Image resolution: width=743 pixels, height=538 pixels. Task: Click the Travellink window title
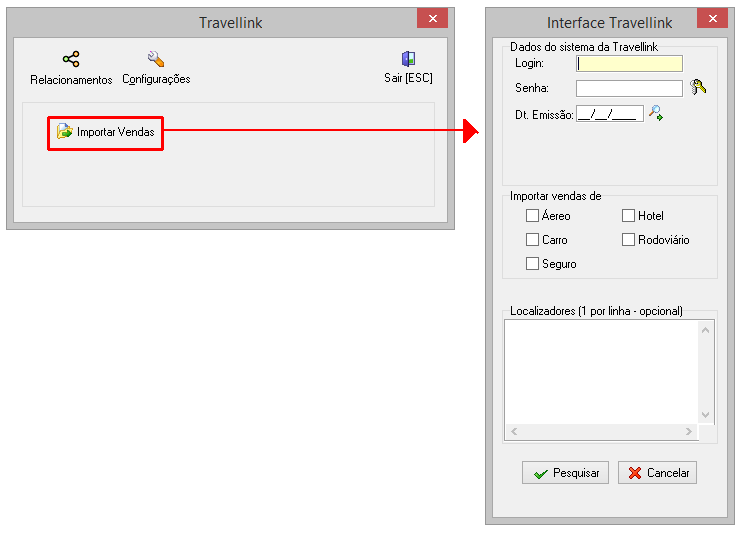(230, 23)
